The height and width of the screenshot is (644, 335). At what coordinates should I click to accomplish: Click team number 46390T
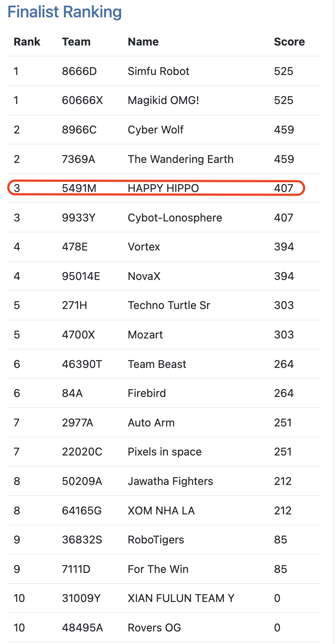point(82,364)
